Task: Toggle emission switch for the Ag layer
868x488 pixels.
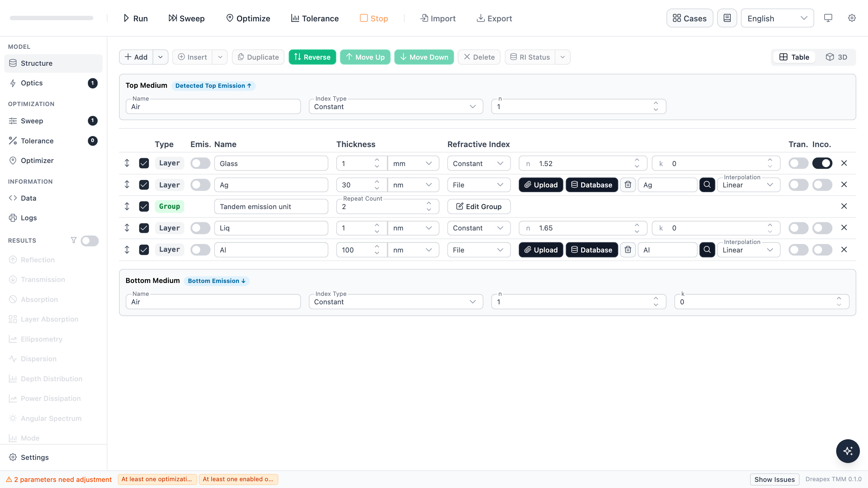Action: tap(200, 185)
